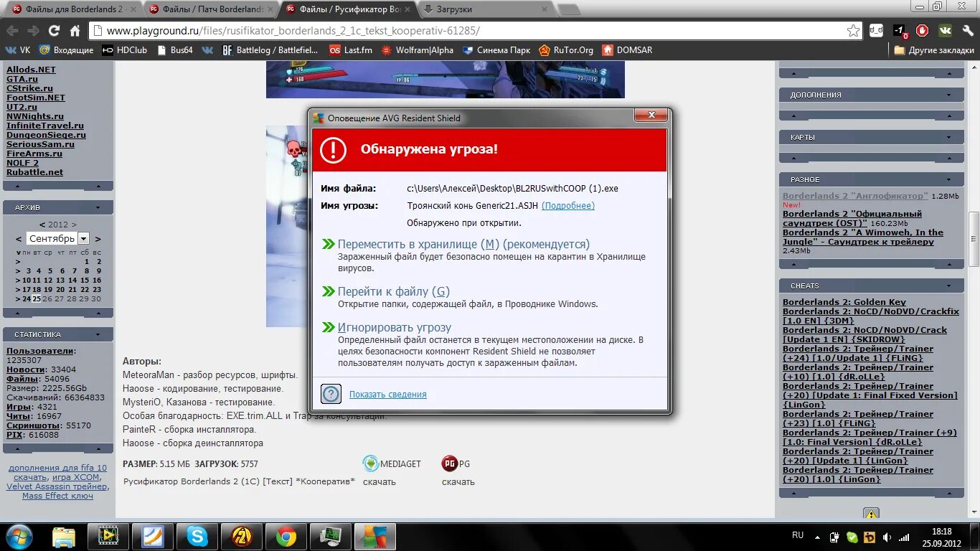Click скачать under PG
This screenshot has height=551, width=980.
coord(458,482)
